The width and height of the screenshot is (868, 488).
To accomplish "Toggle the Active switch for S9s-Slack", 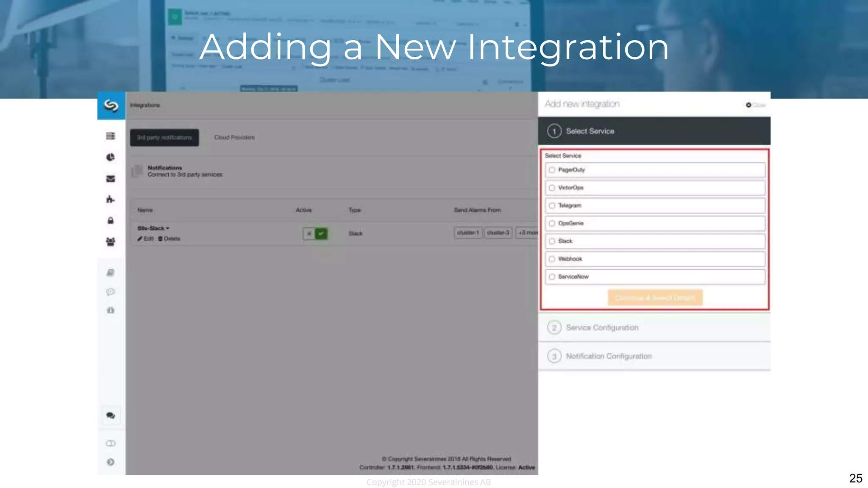I will (315, 233).
